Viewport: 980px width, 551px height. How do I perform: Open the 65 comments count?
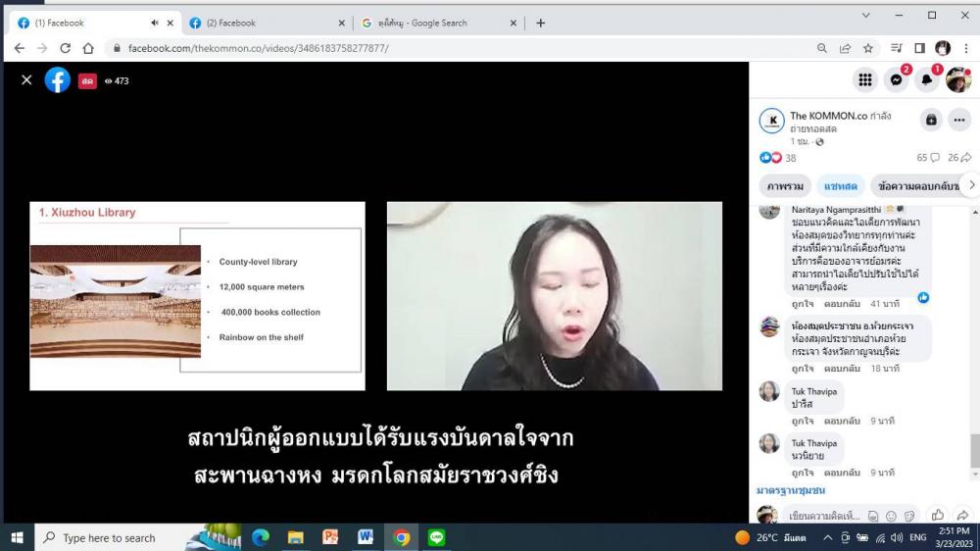(928, 158)
